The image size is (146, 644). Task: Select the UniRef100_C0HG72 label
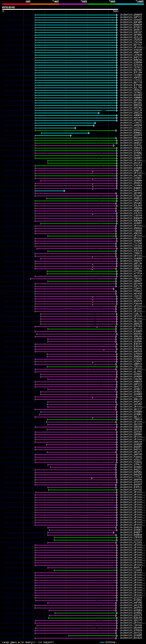[x=131, y=123]
